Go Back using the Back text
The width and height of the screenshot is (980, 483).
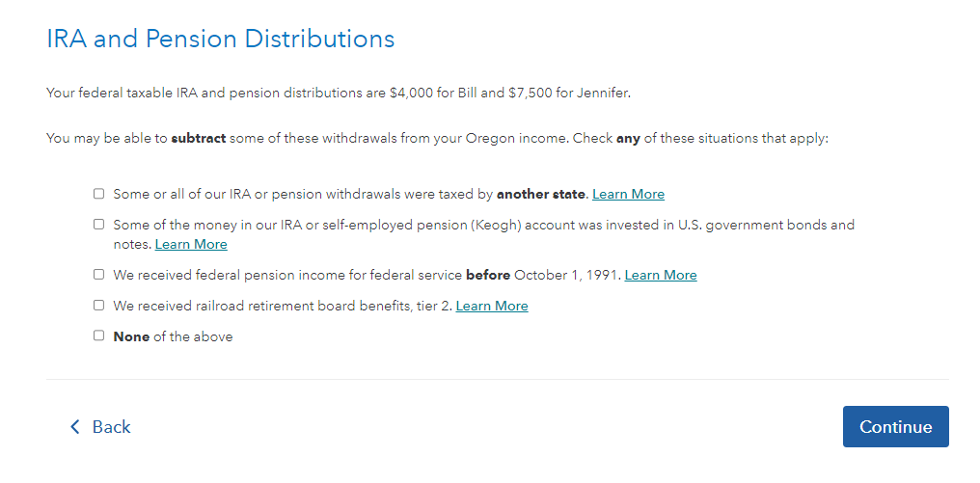[x=111, y=427]
